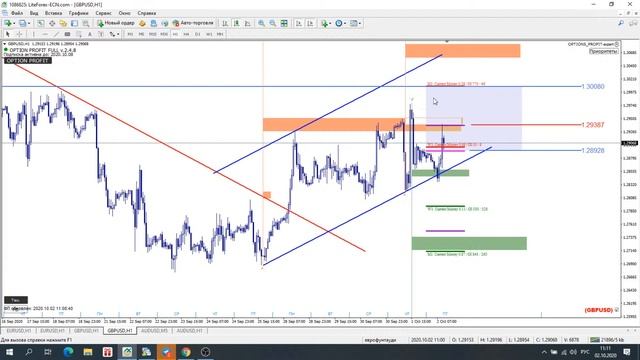Click the Новый ордер button
The height and width of the screenshot is (360, 640).
116,23
